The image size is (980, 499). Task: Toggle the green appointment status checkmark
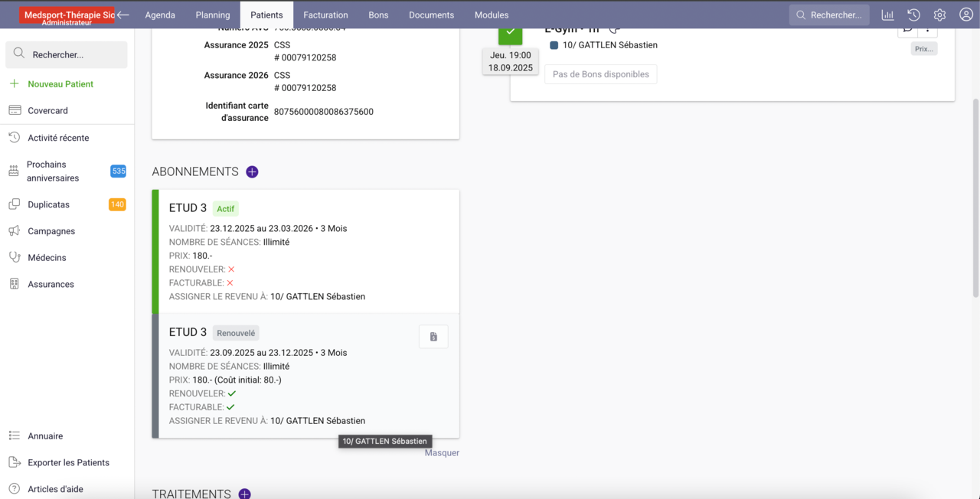(x=510, y=34)
